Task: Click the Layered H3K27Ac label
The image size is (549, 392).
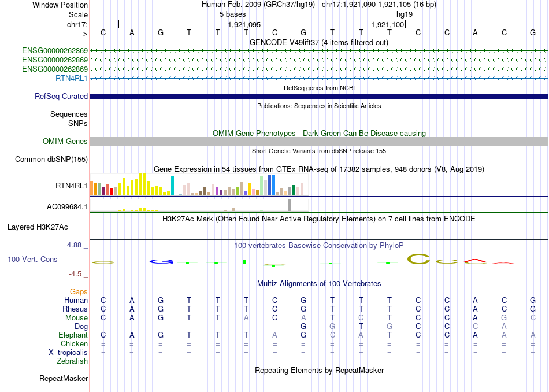Action: click(x=38, y=227)
